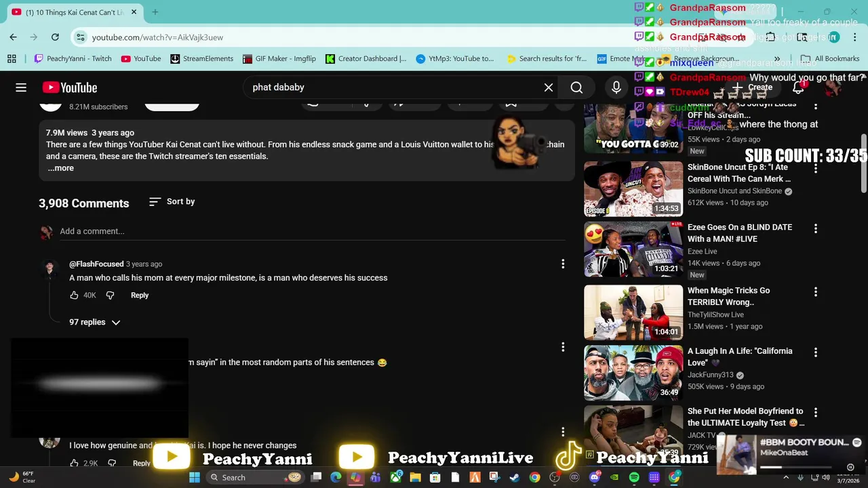Open File Explorer from taskbar
Screen dimensions: 868x488
tap(415, 477)
